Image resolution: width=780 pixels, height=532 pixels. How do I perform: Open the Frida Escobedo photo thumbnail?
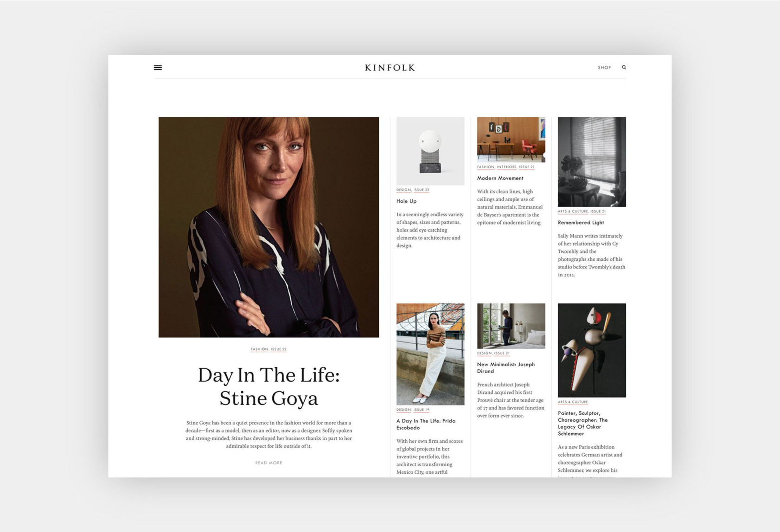pyautogui.click(x=430, y=354)
